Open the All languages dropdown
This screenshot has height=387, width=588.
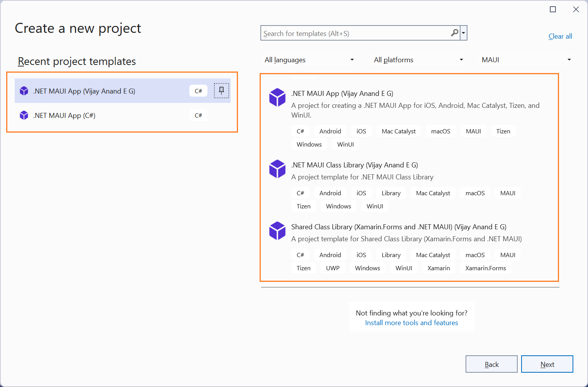click(309, 60)
